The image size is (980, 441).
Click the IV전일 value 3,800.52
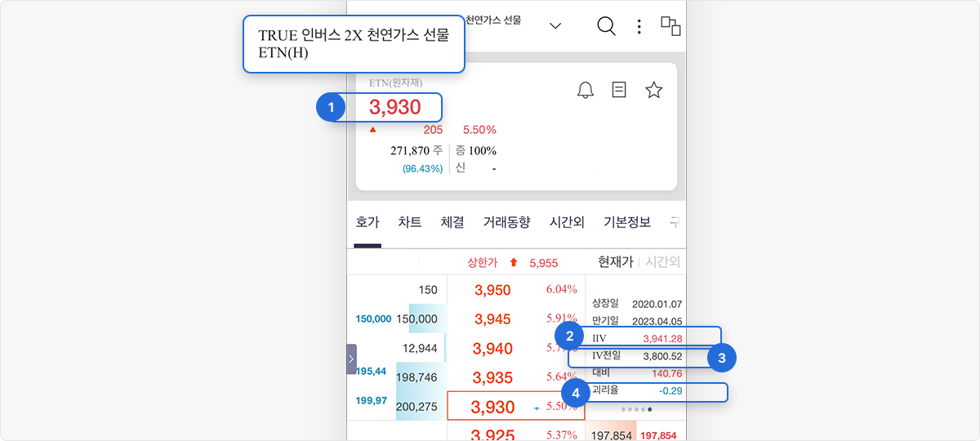pos(662,356)
